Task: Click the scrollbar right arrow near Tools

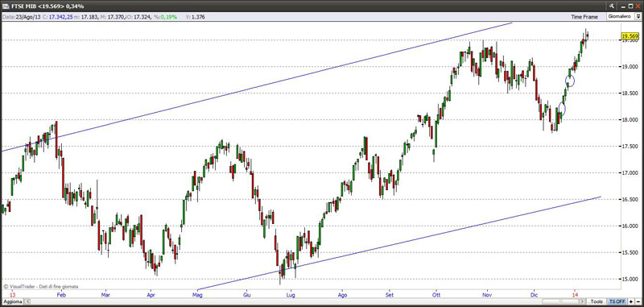Action: (582, 301)
